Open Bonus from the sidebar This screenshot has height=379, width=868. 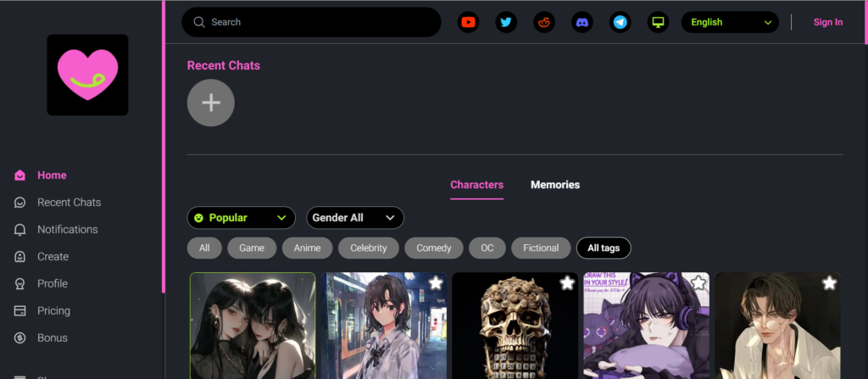[x=53, y=338]
